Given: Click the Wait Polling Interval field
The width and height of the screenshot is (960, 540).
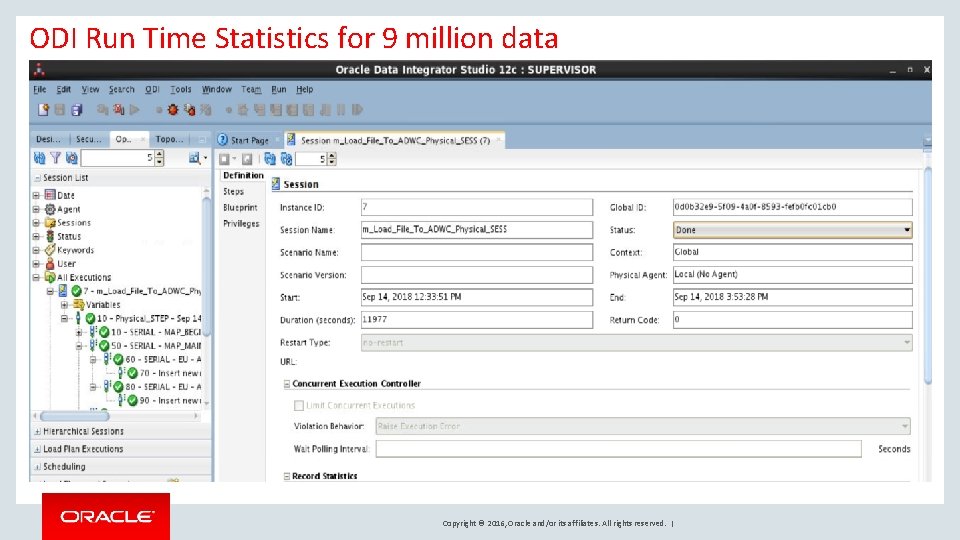Looking at the screenshot, I should pos(618,449).
